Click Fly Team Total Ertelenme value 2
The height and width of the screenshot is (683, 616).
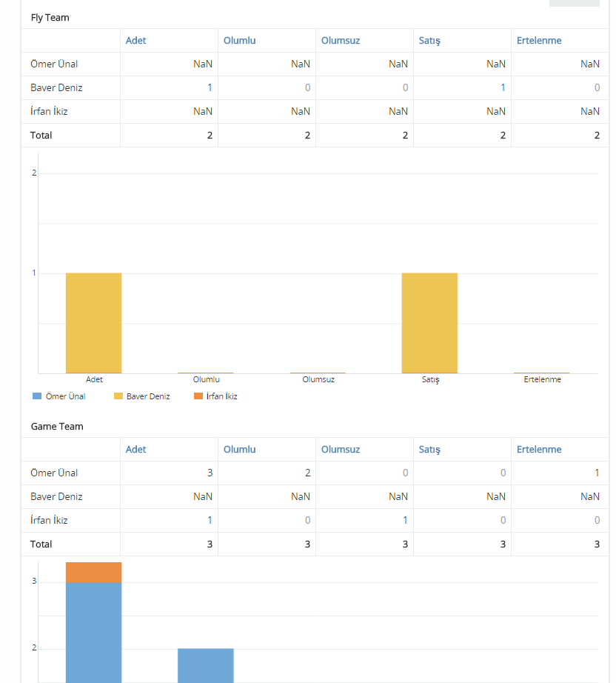click(597, 136)
